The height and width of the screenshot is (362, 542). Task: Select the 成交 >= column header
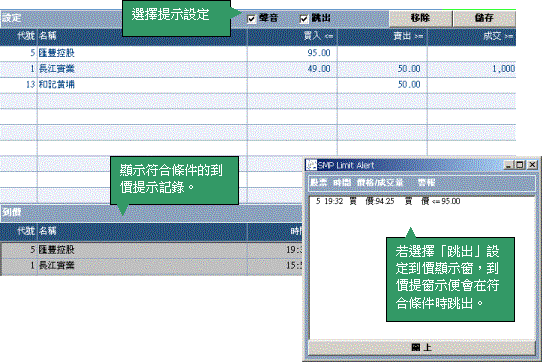coord(472,36)
